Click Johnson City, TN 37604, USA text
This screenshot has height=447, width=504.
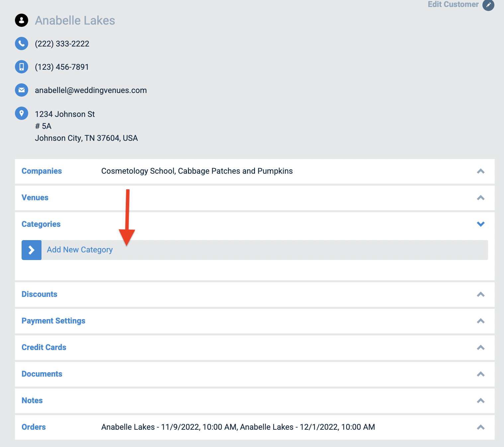pos(86,138)
